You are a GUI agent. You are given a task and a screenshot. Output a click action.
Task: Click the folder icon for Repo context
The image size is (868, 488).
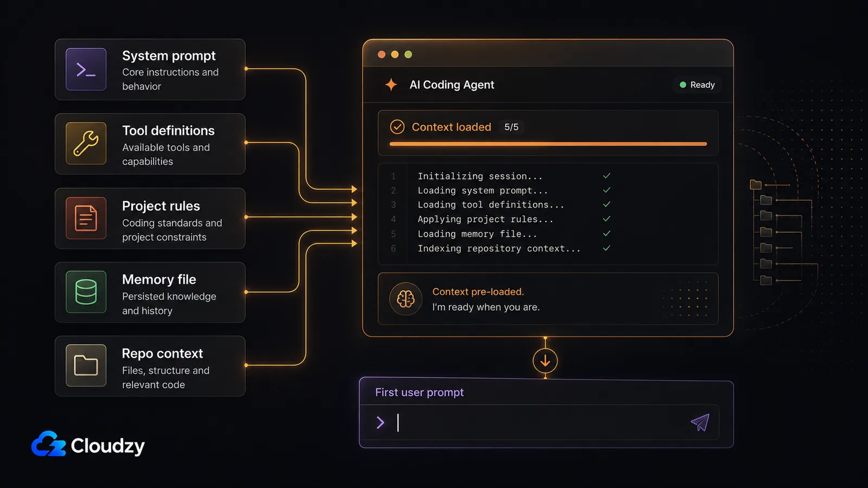[x=86, y=365]
